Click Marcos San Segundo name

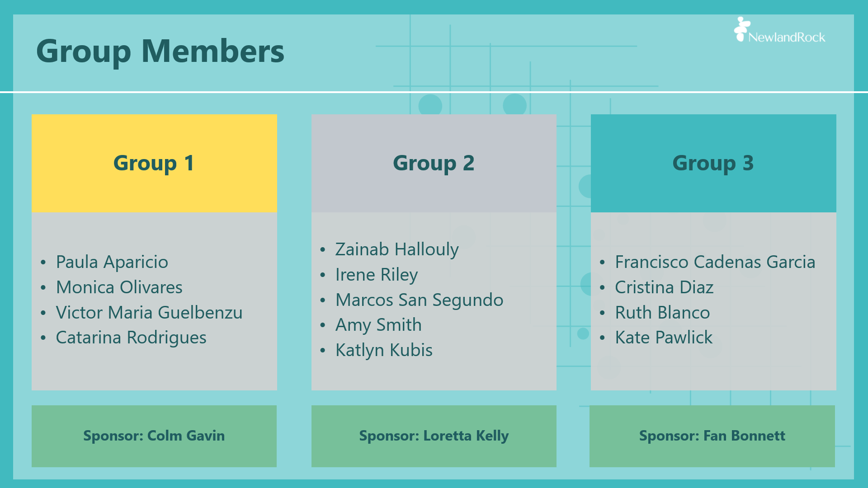point(419,300)
